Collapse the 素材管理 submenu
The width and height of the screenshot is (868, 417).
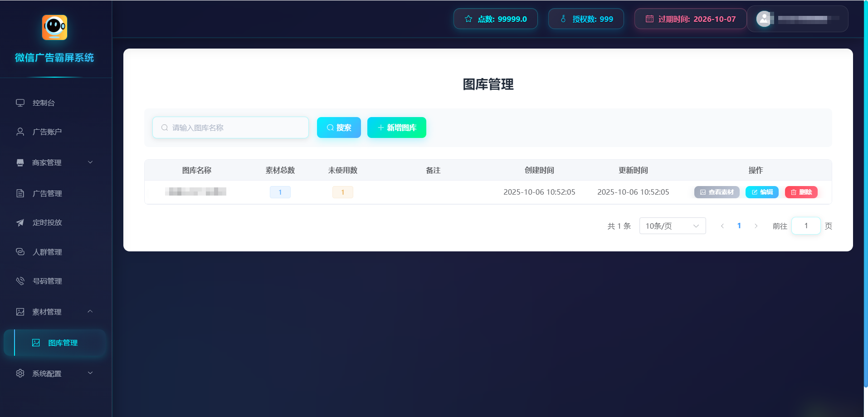[54, 312]
